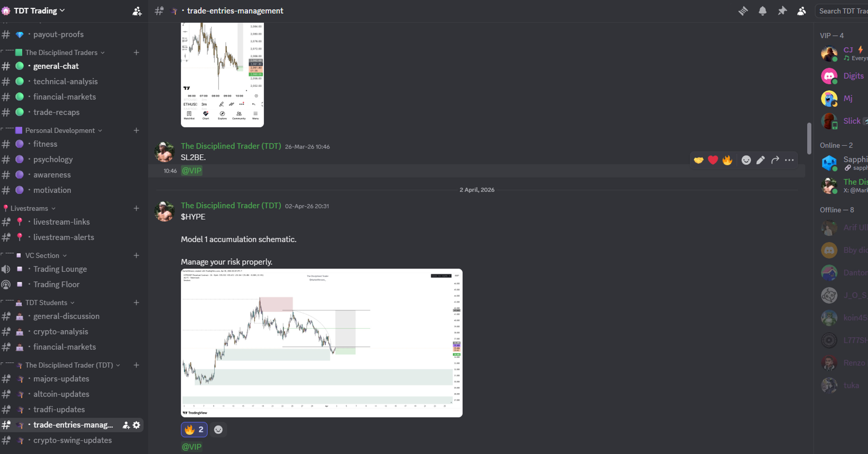Create channel in Livestreams category
Screen dimensions: 868x454
coord(136,208)
